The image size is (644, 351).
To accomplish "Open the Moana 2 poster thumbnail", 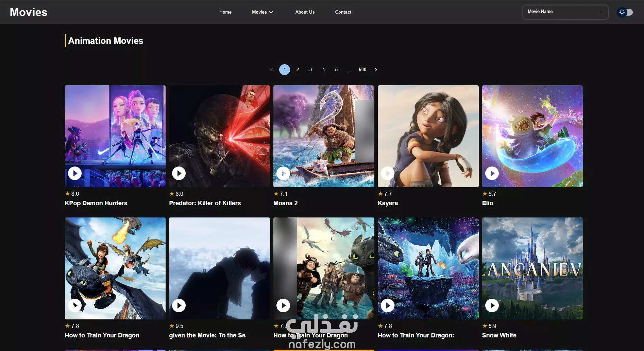I will pos(324,136).
